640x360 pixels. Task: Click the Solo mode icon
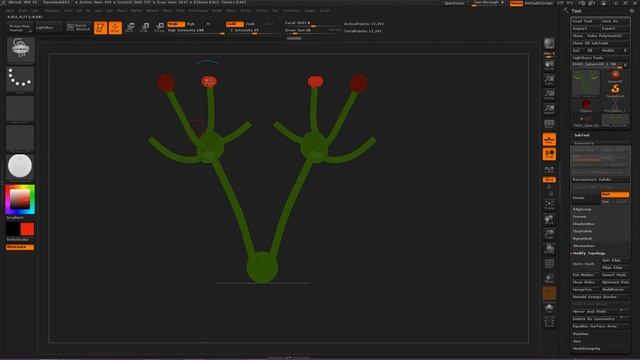tap(549, 308)
